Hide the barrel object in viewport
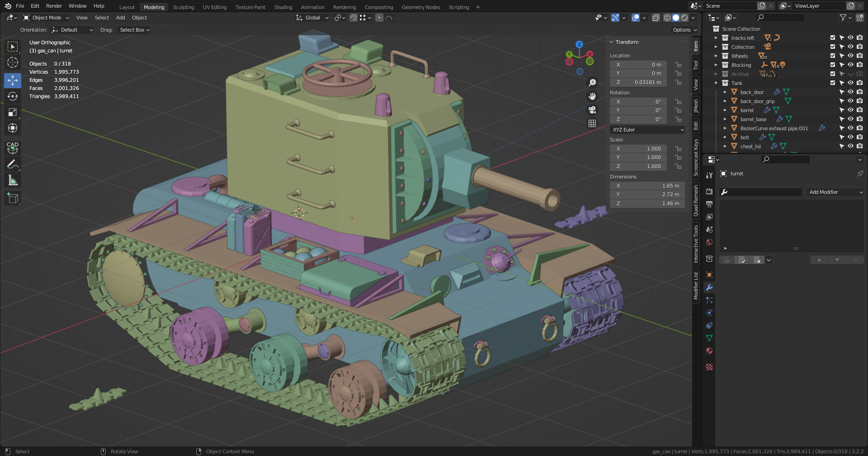 tap(850, 110)
